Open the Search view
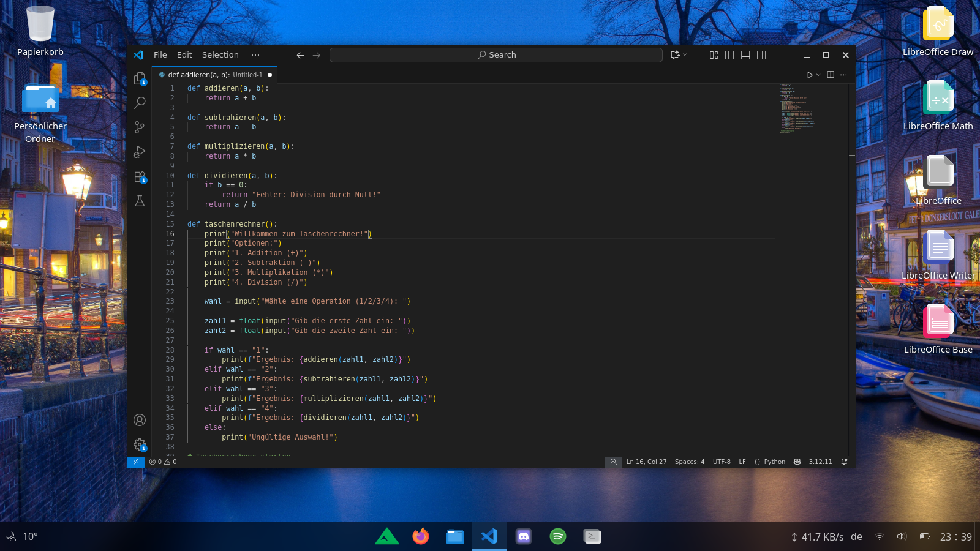The height and width of the screenshot is (551, 980). [x=140, y=103]
